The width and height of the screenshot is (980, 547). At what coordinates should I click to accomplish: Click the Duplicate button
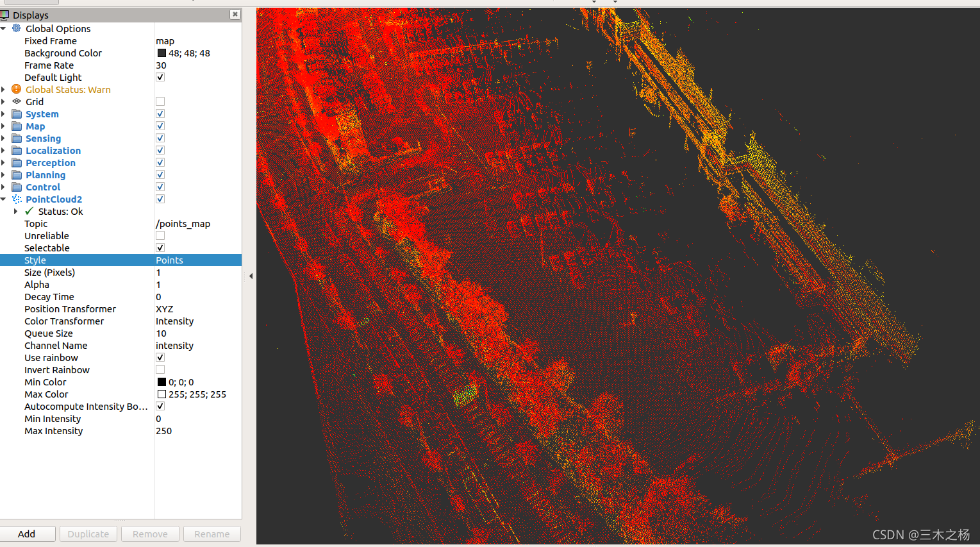(88, 534)
